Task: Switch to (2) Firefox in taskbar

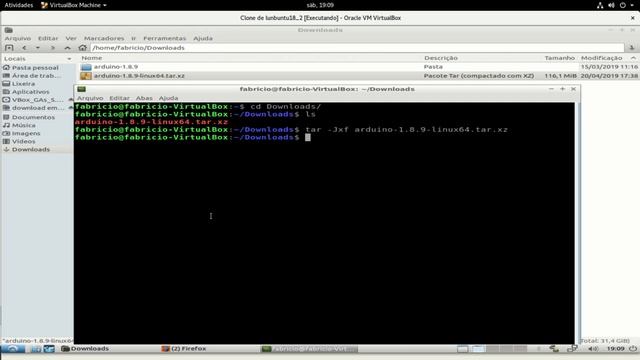Action: [x=184, y=349]
